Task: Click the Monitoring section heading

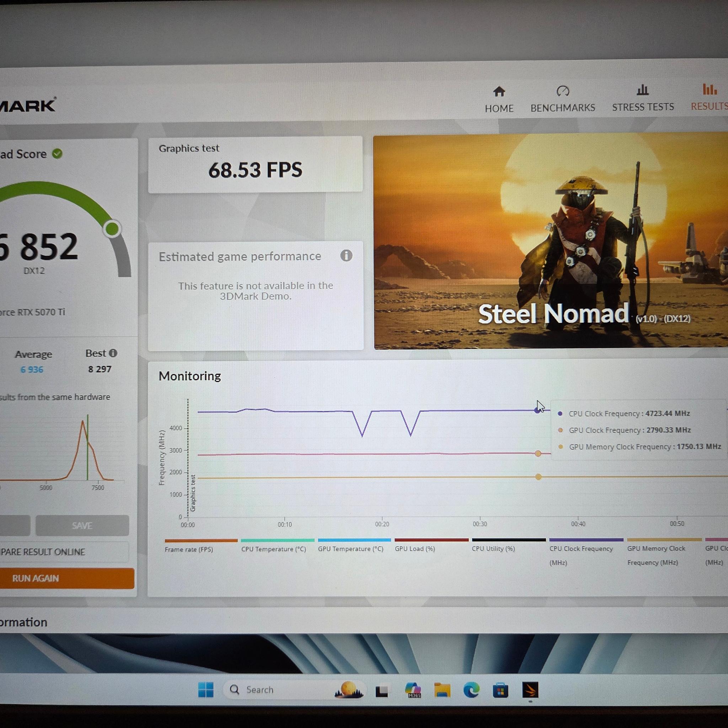Action: (189, 376)
